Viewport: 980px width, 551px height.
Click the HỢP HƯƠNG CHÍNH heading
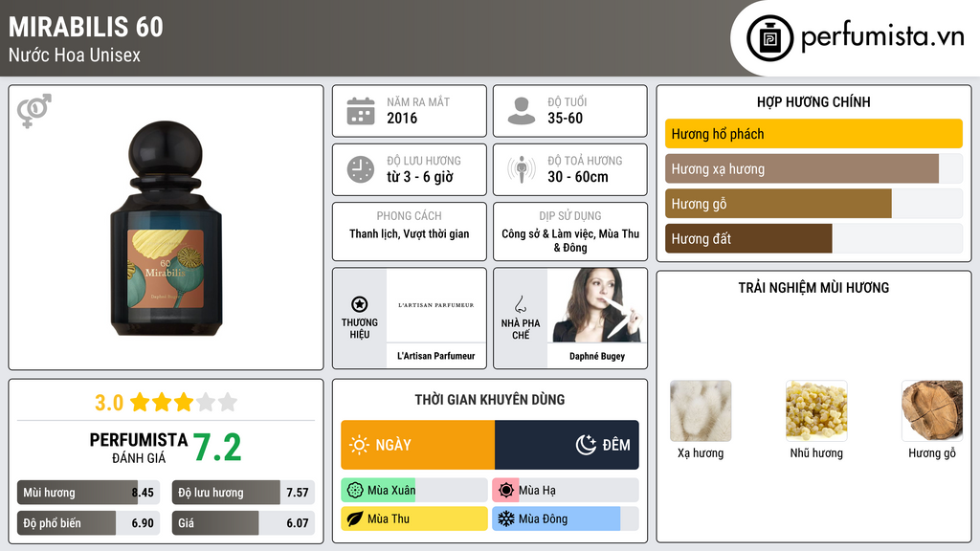click(x=813, y=101)
